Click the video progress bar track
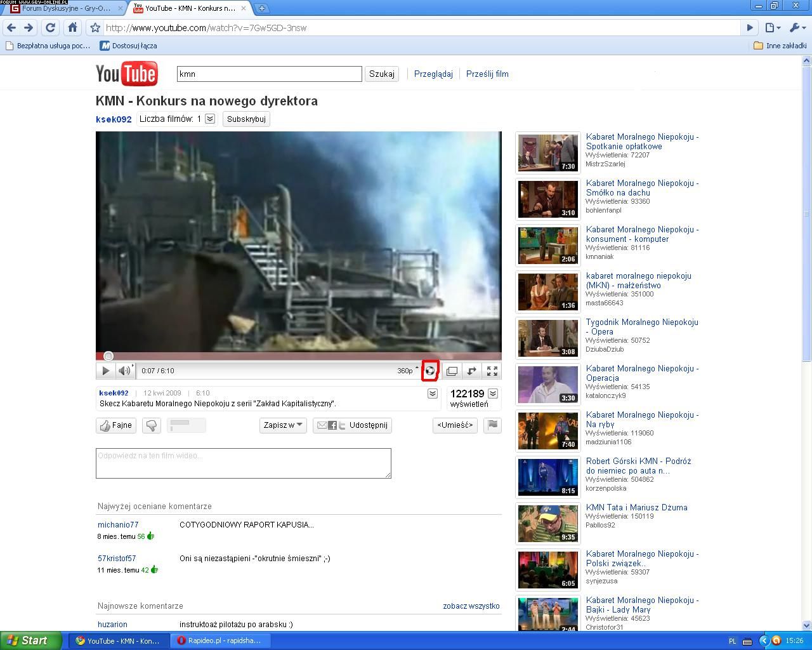 coord(299,356)
